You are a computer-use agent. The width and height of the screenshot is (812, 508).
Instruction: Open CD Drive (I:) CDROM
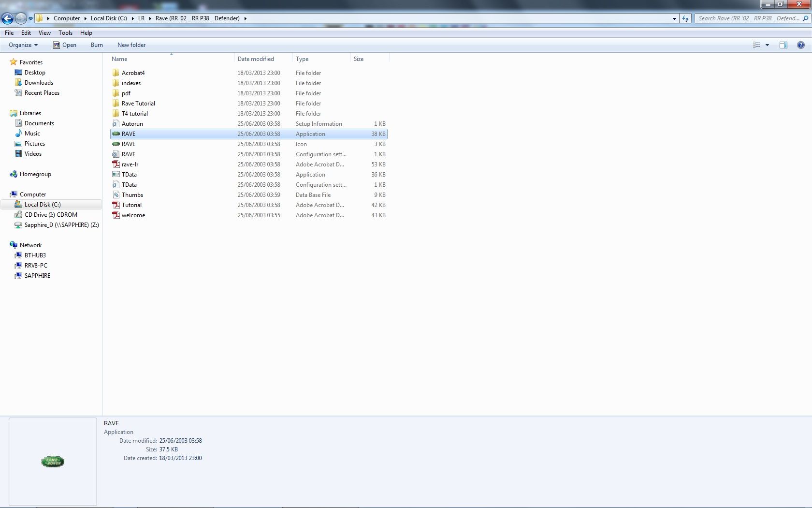click(51, 215)
